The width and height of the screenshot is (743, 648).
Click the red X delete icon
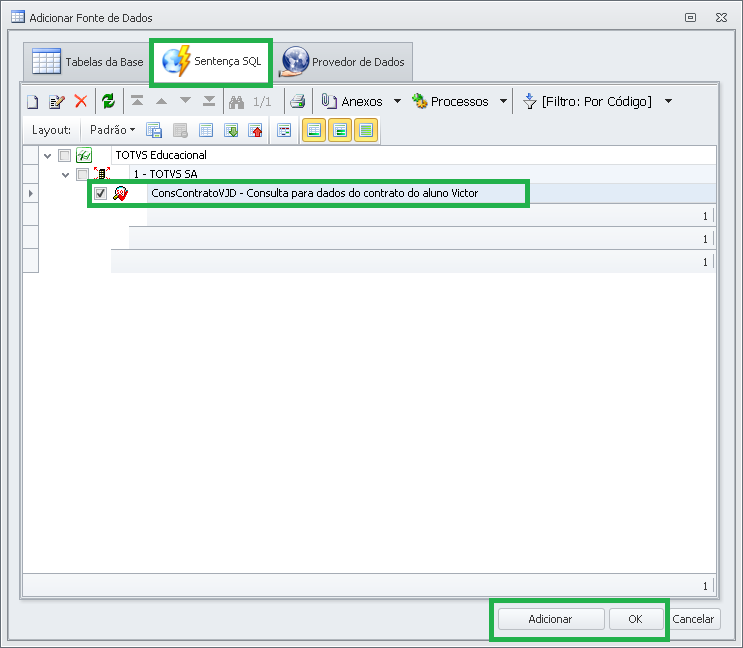tap(81, 101)
